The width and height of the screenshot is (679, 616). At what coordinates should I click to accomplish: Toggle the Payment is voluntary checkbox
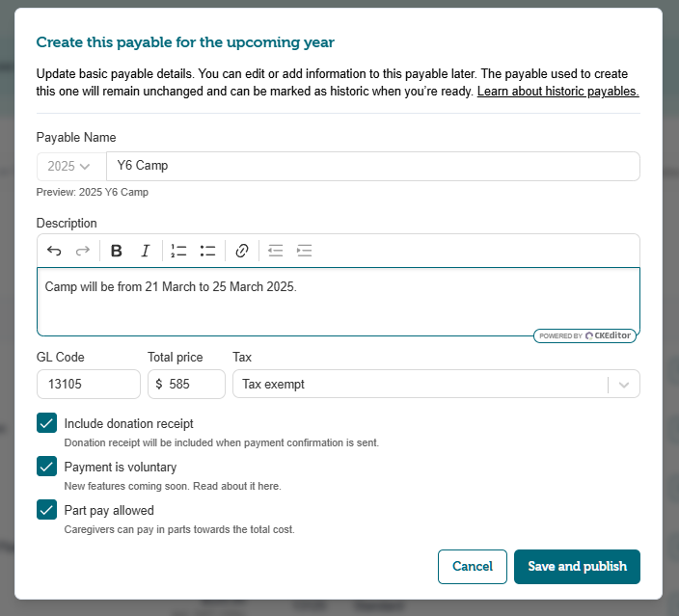pyautogui.click(x=46, y=467)
